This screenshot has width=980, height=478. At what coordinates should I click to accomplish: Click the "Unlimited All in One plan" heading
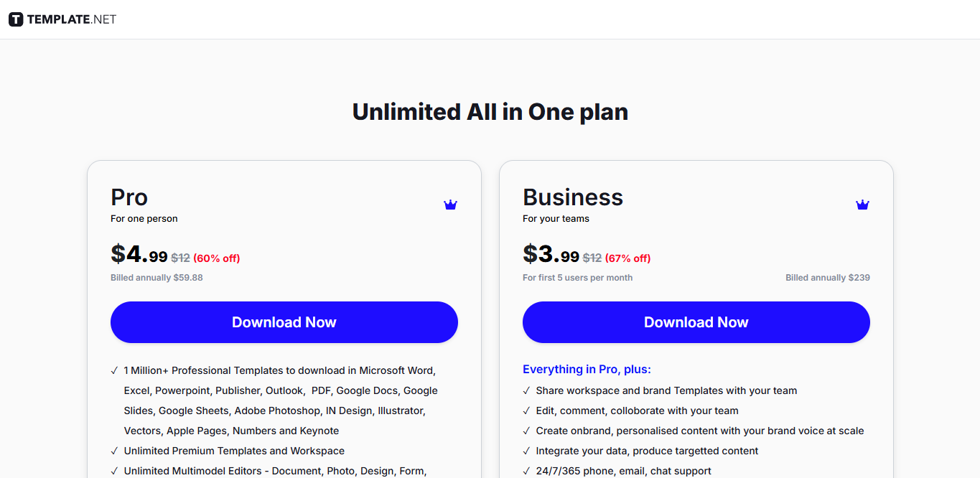490,111
